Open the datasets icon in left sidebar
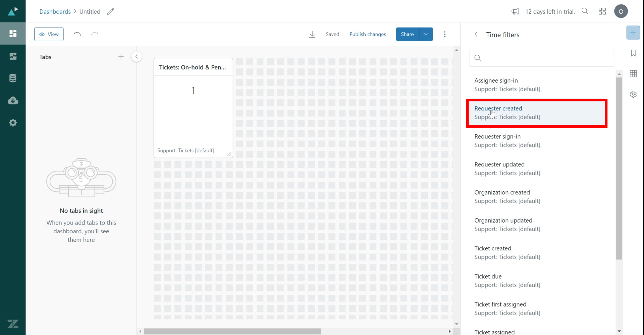Image resolution: width=644 pixels, height=335 pixels. (x=13, y=78)
